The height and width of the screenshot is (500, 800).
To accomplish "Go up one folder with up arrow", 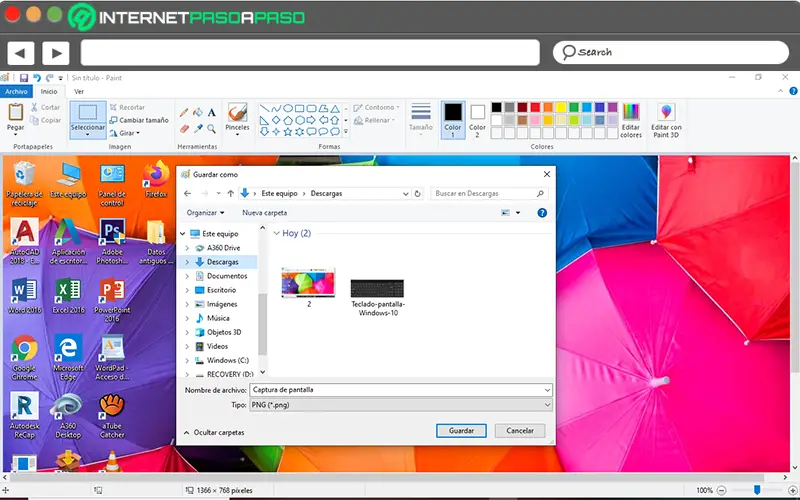I will (x=231, y=194).
